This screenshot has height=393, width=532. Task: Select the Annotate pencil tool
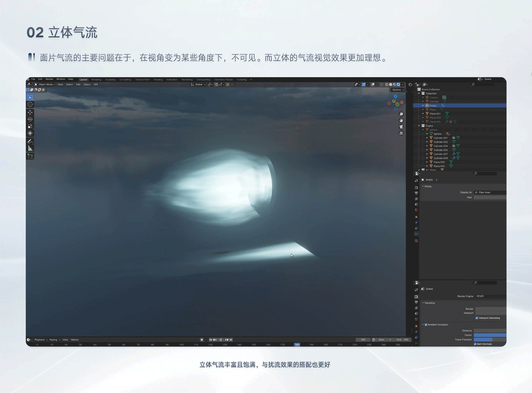click(x=30, y=141)
